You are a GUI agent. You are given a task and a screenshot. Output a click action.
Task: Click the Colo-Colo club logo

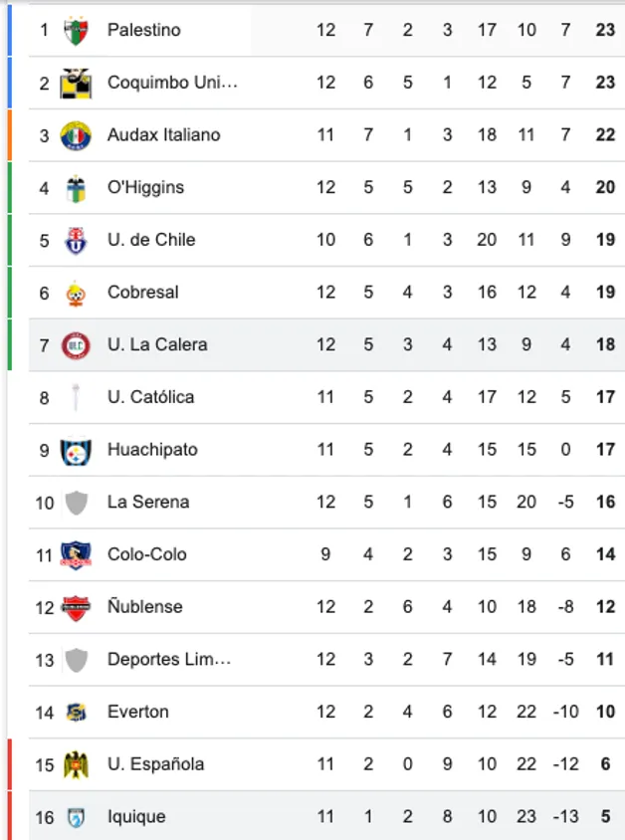pos(69,554)
